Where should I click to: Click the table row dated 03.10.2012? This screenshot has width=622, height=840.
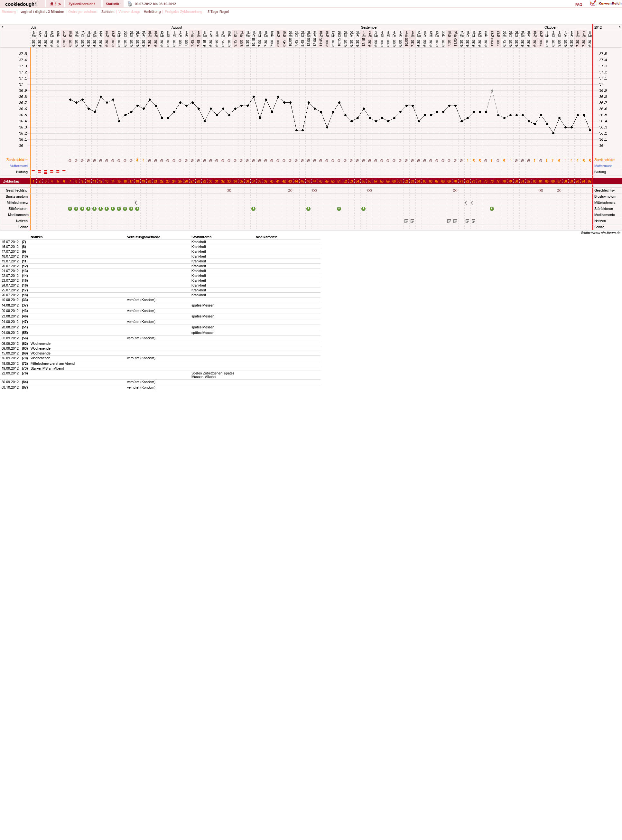pyautogui.click(x=160, y=388)
